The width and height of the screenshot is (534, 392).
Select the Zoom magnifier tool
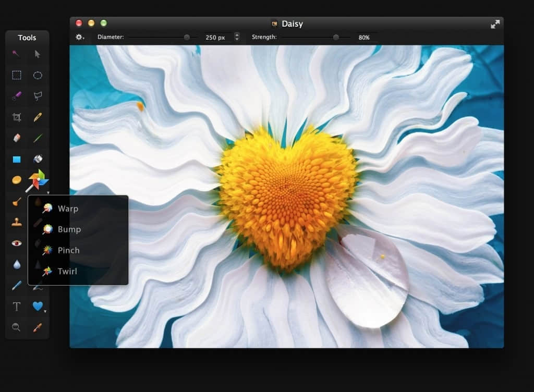click(16, 327)
